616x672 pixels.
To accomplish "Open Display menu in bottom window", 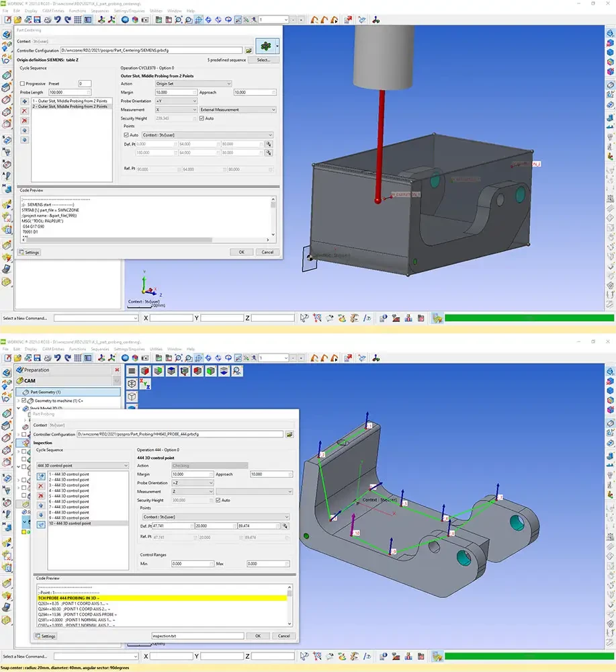I will (x=31, y=349).
